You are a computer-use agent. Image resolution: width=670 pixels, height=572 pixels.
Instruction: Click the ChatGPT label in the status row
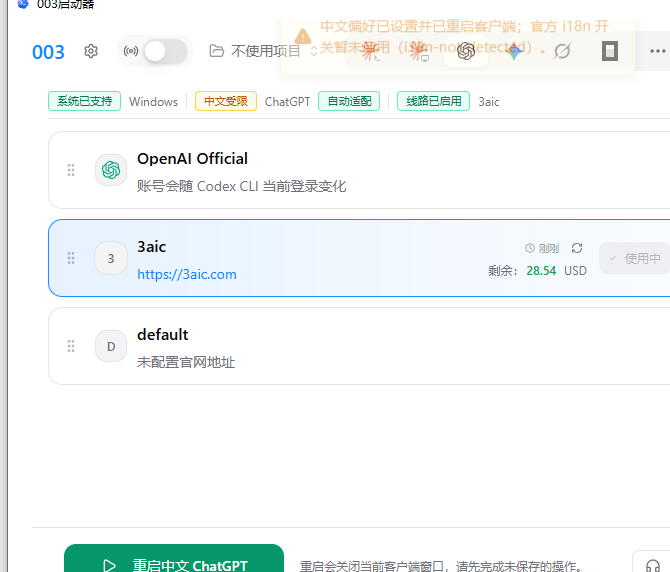288,102
